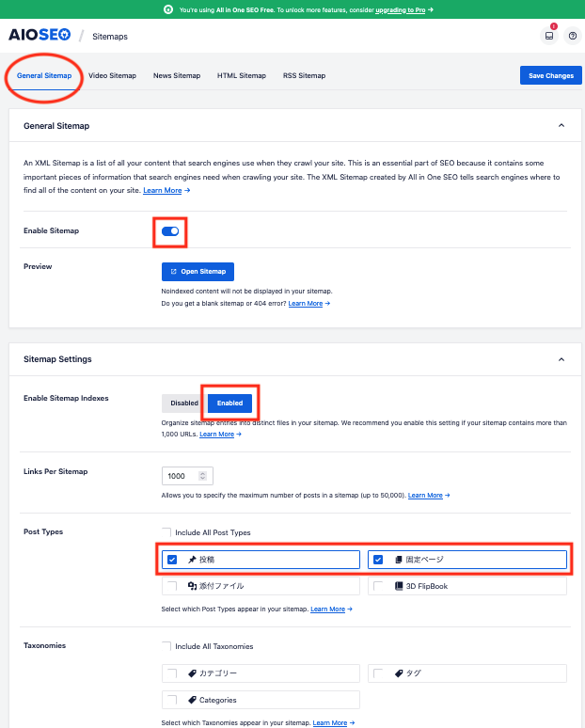Click the Open Sitemap button
Viewport: 585px width, 728px height.
click(198, 272)
